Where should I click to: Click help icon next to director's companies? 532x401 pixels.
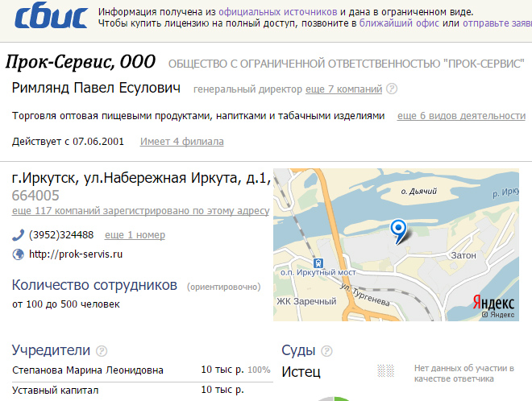tap(392, 89)
